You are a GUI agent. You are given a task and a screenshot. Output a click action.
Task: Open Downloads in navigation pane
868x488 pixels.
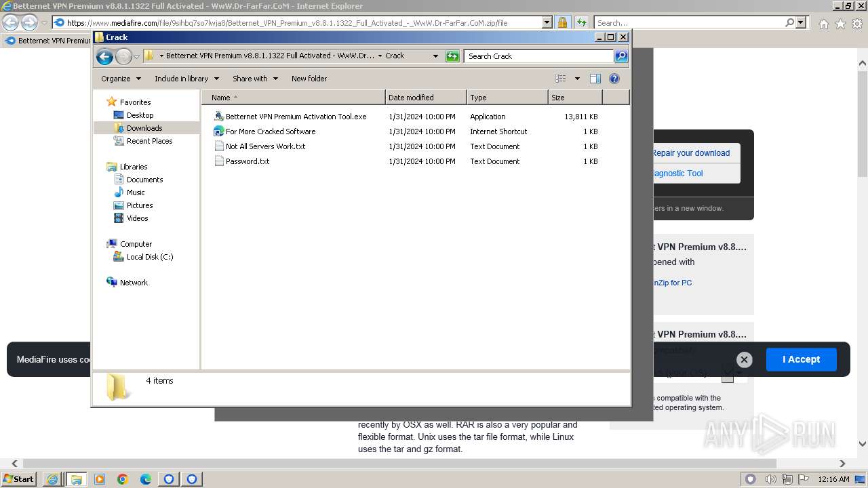point(144,128)
